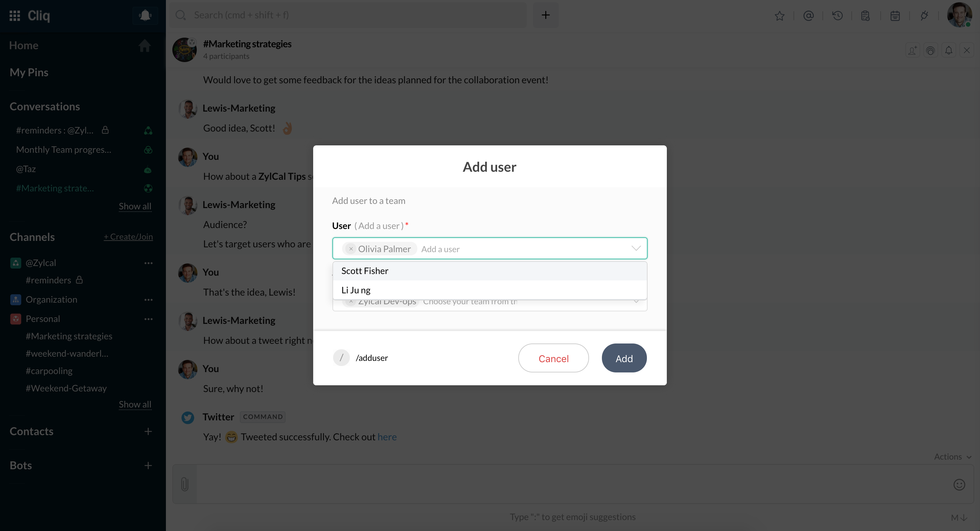Click the Marketing strategies channel avatar
Image resolution: width=980 pixels, height=531 pixels.
tap(185, 50)
